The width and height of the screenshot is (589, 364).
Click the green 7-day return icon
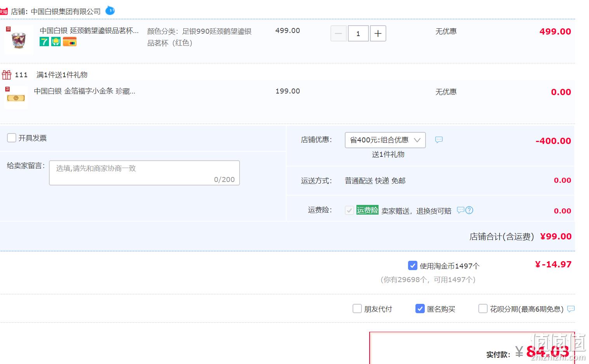(44, 42)
